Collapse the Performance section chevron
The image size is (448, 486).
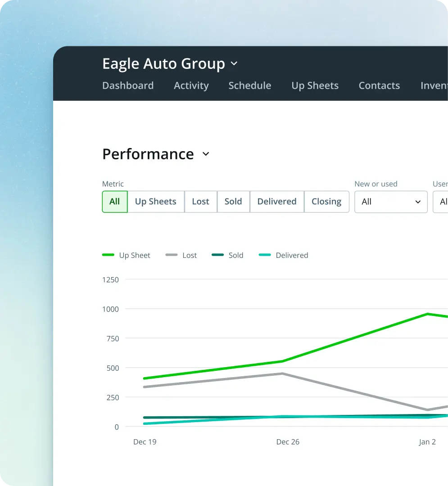coord(206,154)
